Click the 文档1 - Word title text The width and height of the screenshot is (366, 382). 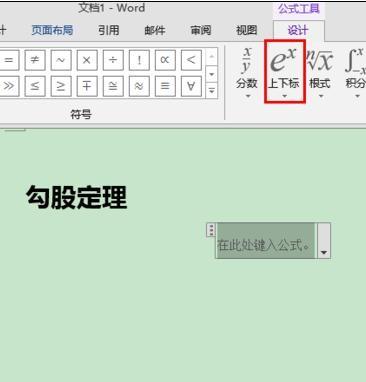click(112, 8)
